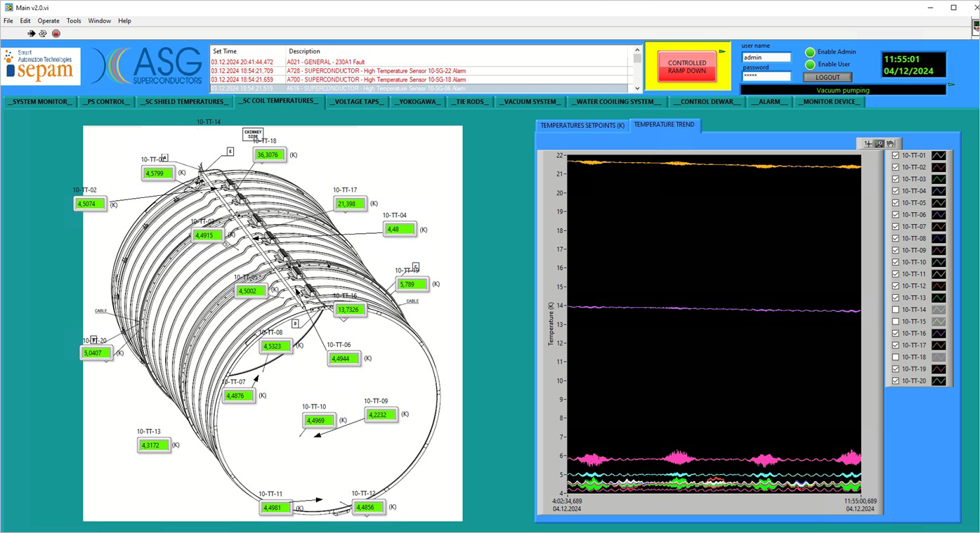
Task: Select the graph zoom magnifier tool
Action: pos(879,143)
